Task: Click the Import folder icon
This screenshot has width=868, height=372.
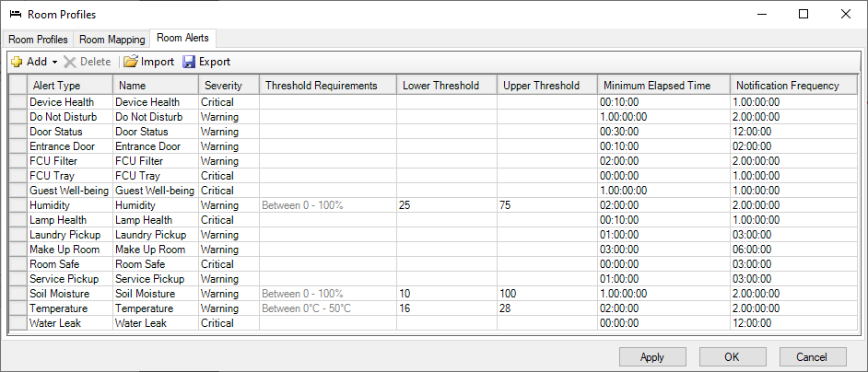Action: 131,62
